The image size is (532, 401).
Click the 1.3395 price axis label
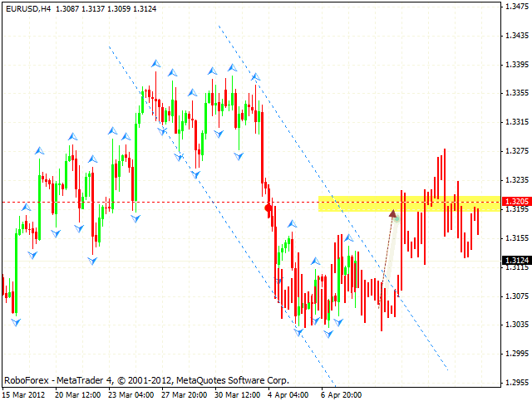[517, 65]
